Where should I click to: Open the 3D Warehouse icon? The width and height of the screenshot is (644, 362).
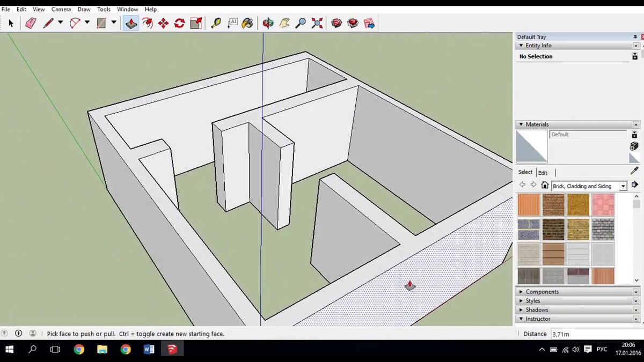[336, 23]
